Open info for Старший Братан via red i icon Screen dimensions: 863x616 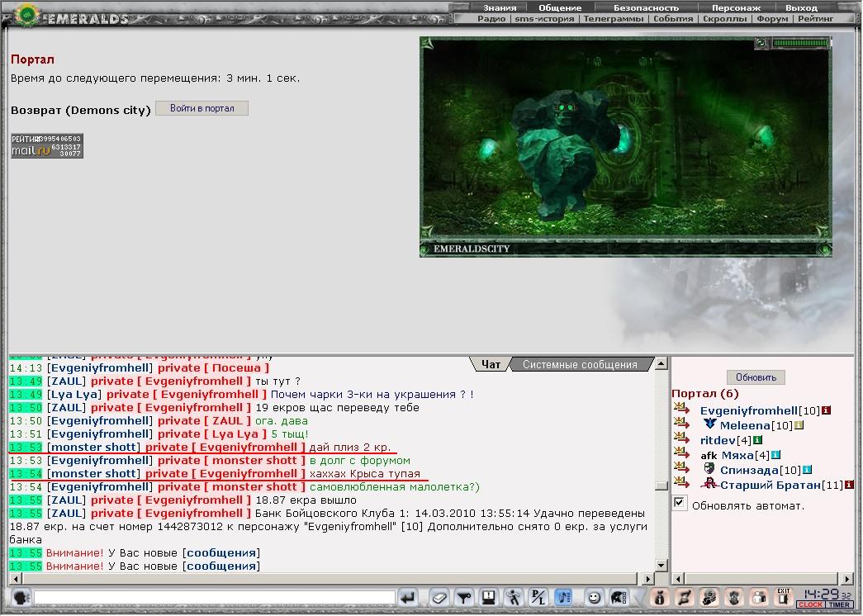(x=849, y=485)
